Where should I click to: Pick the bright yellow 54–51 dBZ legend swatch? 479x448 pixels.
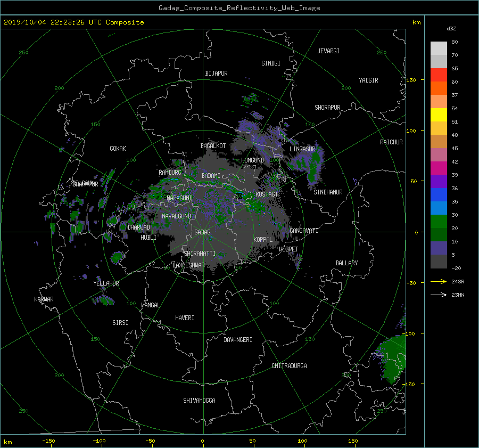[439, 115]
